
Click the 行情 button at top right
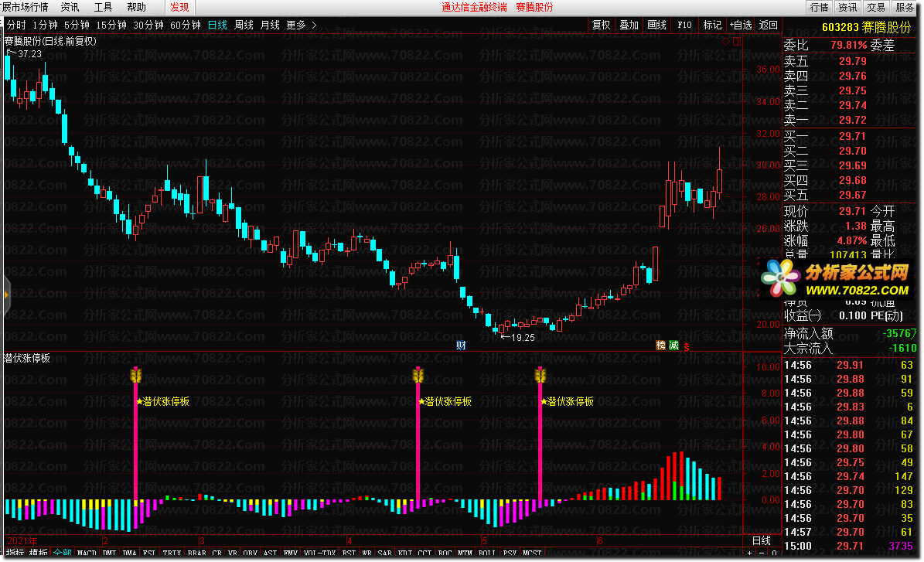click(819, 7)
